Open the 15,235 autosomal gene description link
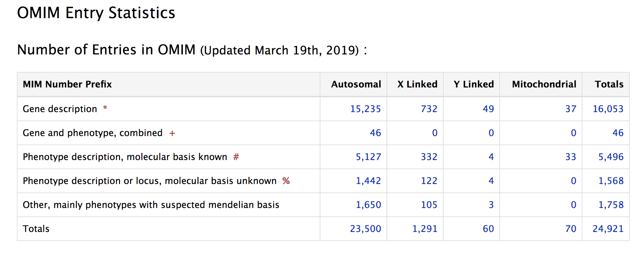Viewport: 644px width, 254px height. coord(365,109)
